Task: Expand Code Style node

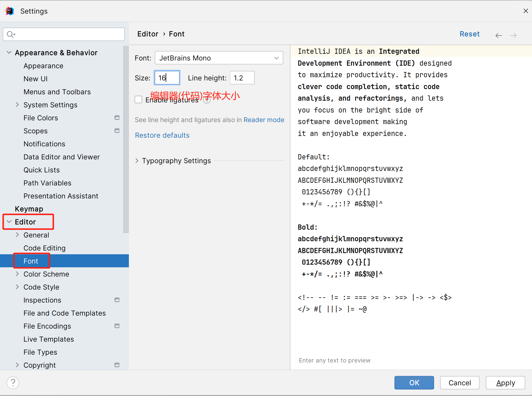Action: click(x=17, y=287)
